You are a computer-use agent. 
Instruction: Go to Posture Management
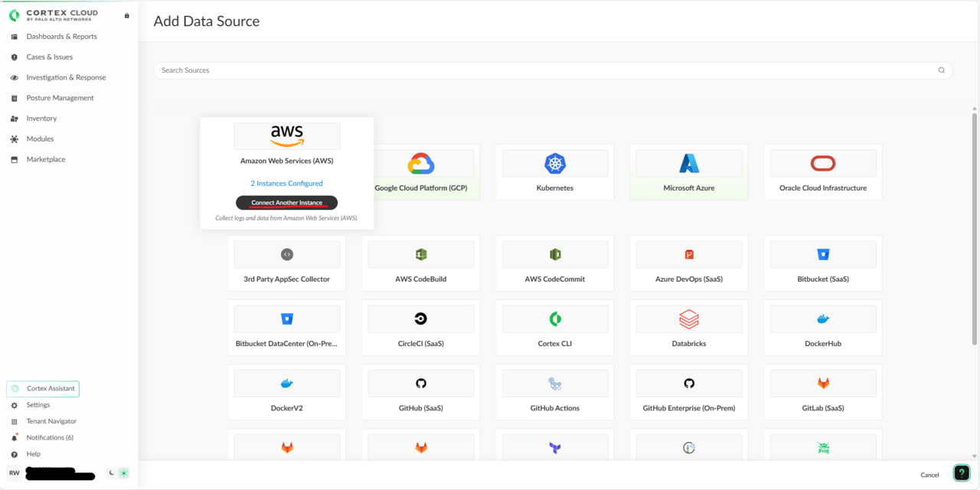click(60, 98)
